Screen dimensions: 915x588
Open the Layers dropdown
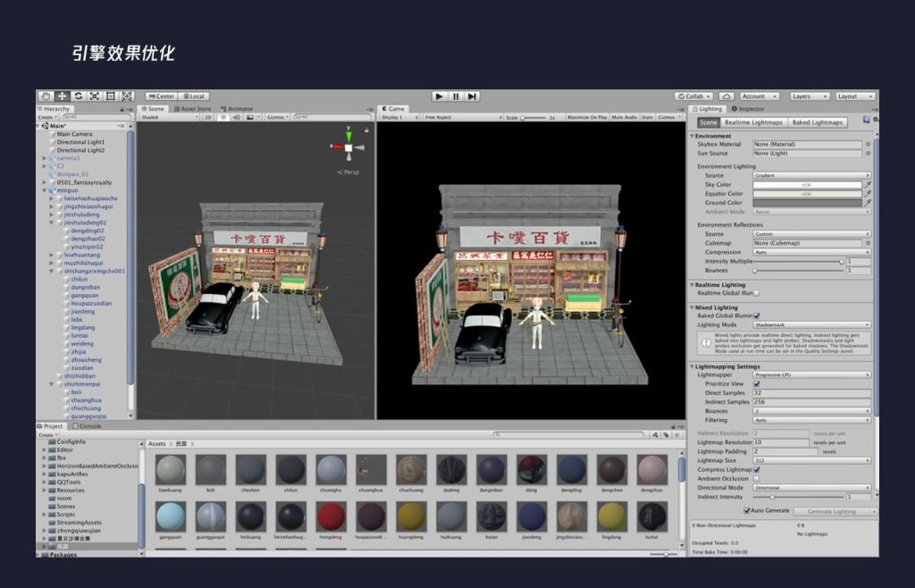pyautogui.click(x=810, y=97)
